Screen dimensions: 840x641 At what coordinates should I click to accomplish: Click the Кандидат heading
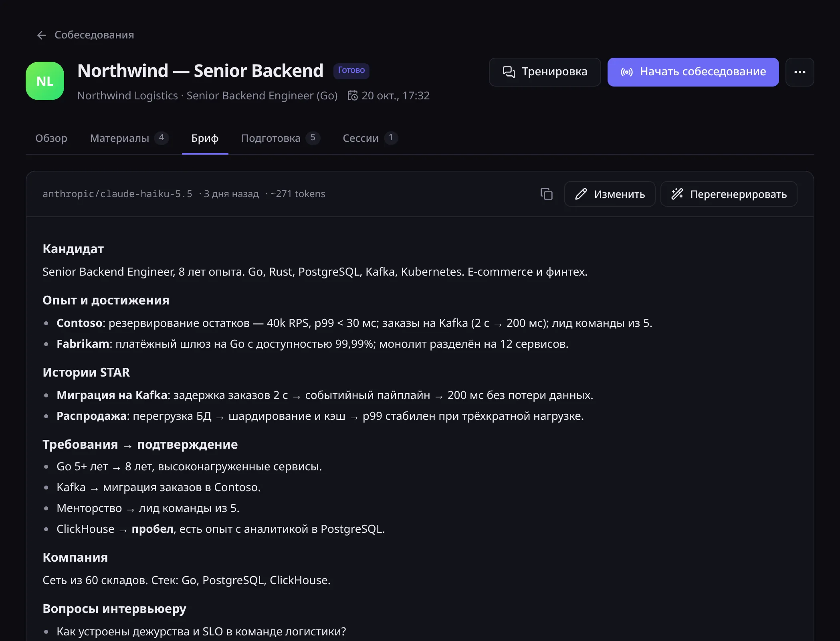pyautogui.click(x=73, y=249)
